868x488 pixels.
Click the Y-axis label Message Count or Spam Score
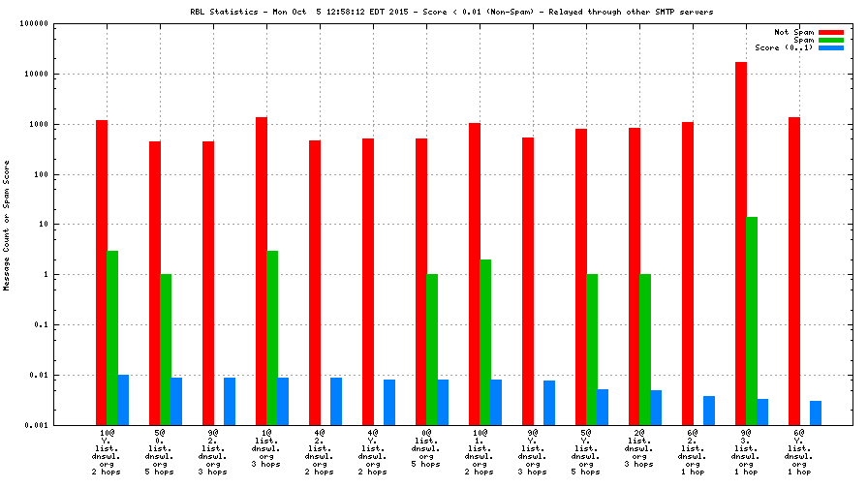tap(7, 225)
